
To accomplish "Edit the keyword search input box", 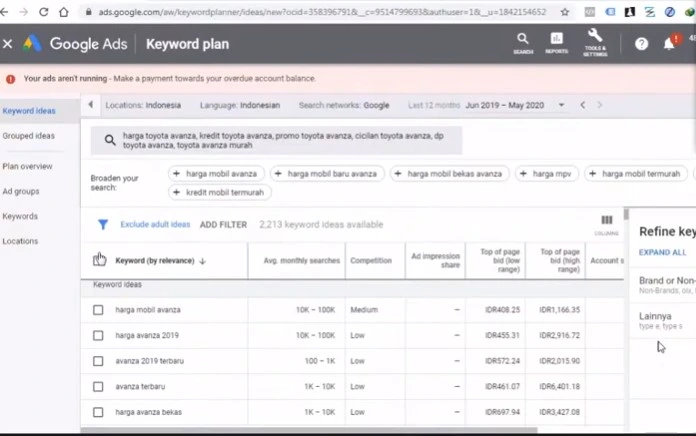I will click(x=277, y=140).
